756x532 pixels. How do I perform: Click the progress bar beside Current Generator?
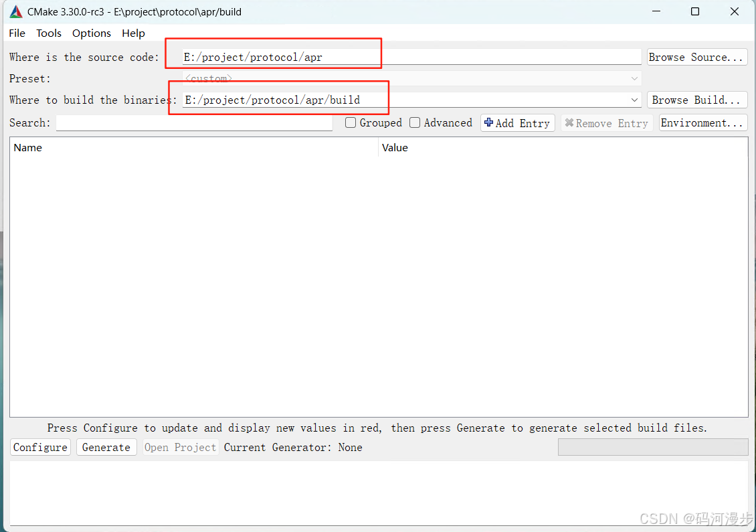653,447
